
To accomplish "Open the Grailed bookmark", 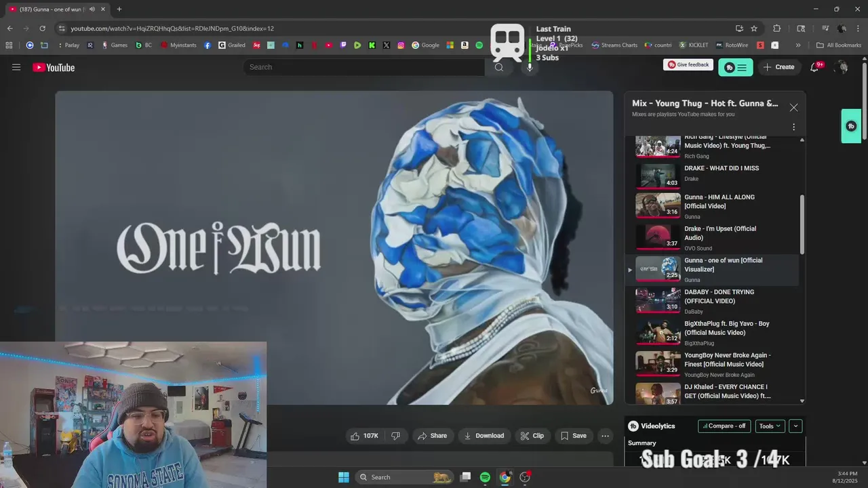I will (x=232, y=45).
